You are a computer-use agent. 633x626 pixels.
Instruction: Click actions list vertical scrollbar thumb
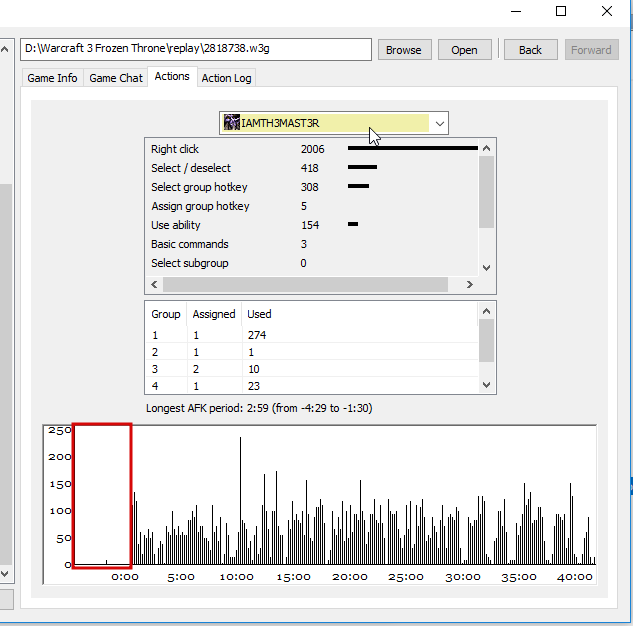486,192
